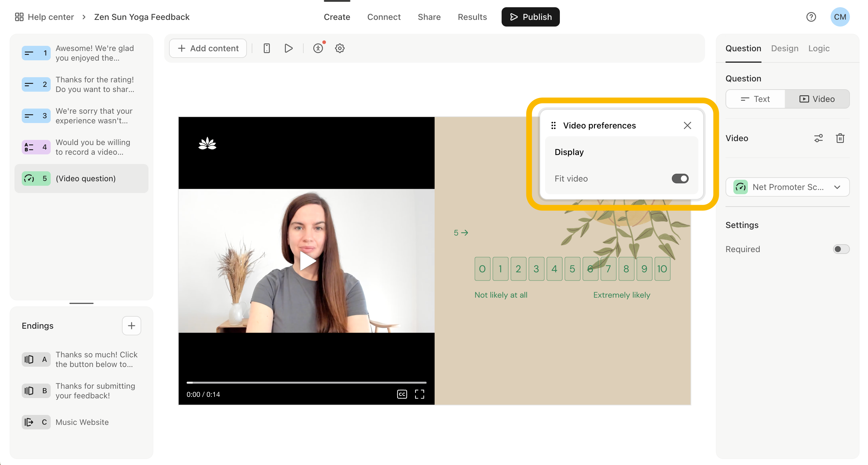The image size is (868, 465).
Task: Open ending B Thanks for submitting
Action: (x=81, y=391)
